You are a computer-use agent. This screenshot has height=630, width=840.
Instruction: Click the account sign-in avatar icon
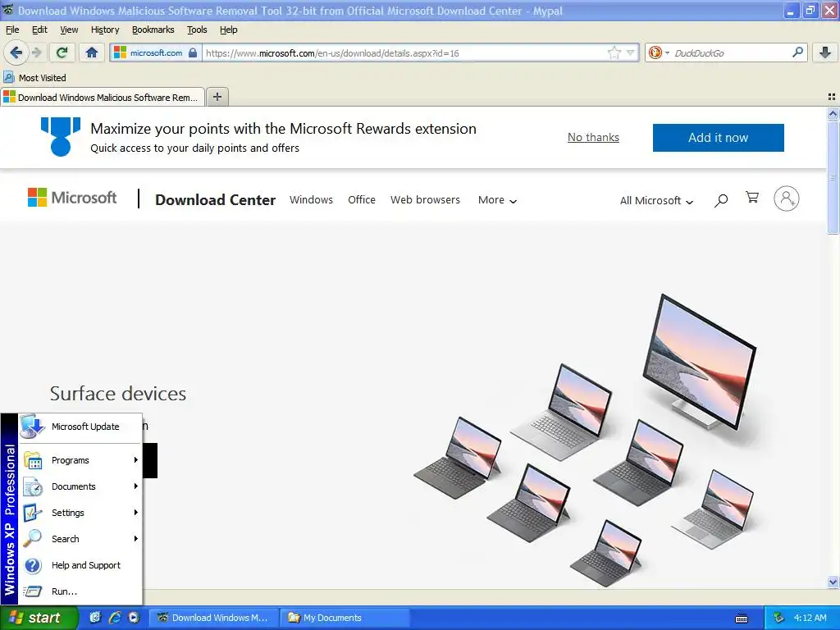coord(787,199)
